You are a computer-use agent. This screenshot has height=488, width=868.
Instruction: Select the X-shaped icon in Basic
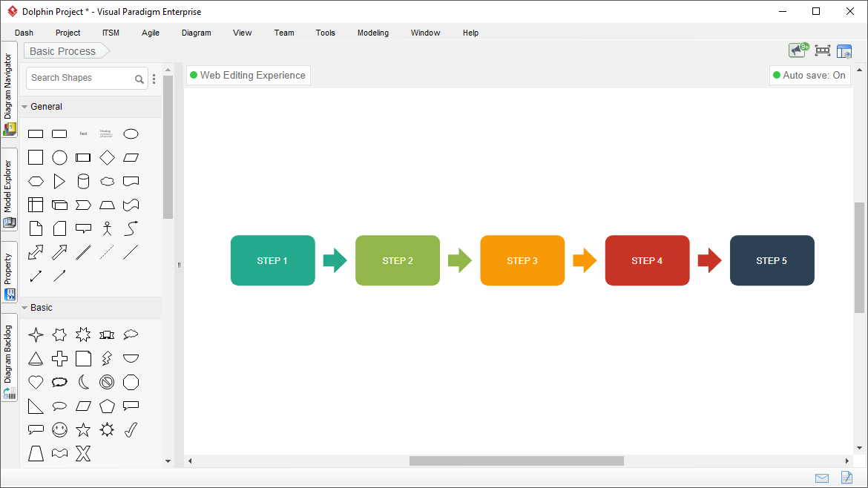pos(83,454)
